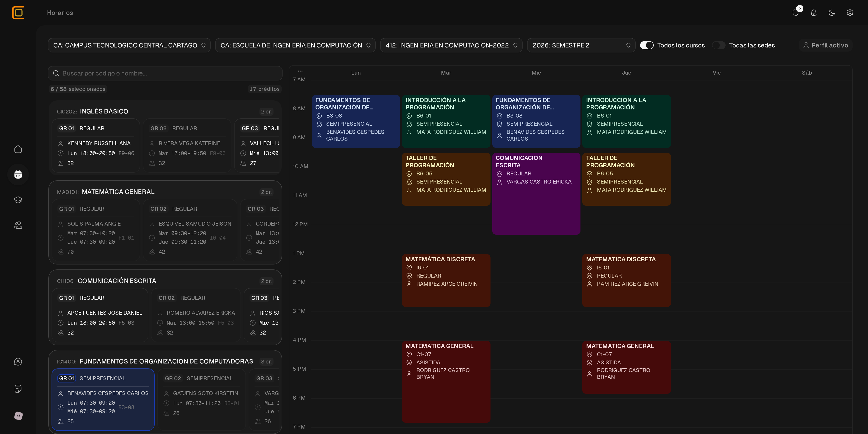Click the Vie day column header

point(717,73)
